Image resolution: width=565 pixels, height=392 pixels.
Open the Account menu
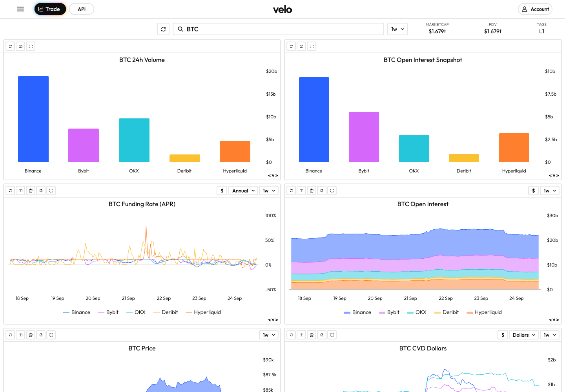click(x=535, y=9)
